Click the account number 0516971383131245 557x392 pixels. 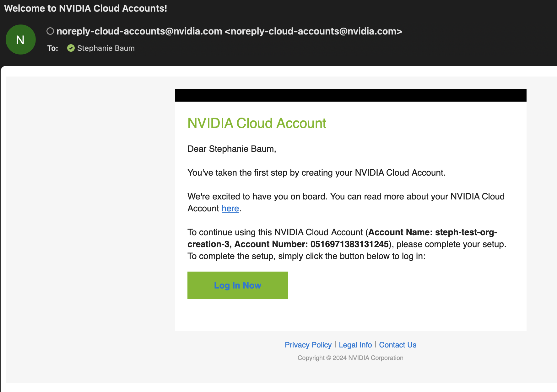(349, 244)
